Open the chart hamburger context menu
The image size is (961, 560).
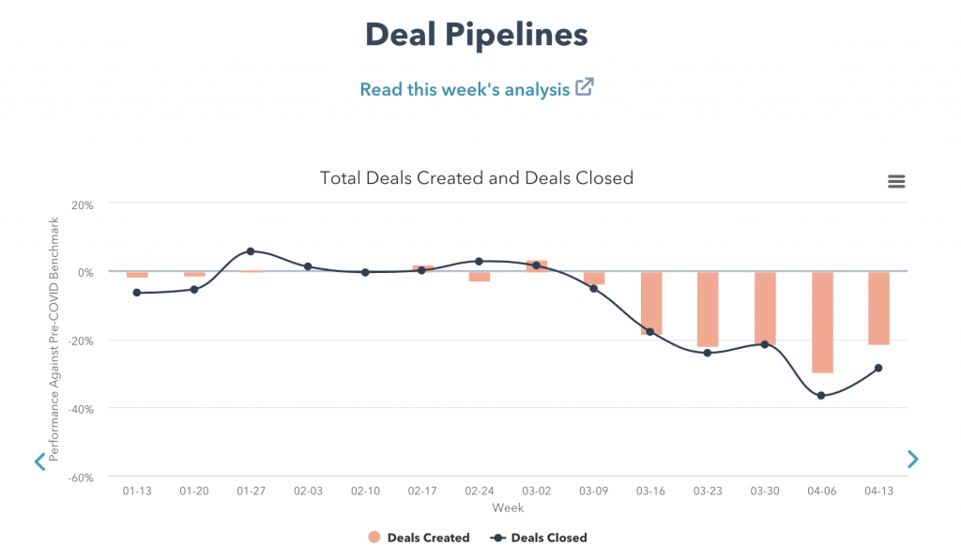point(896,182)
